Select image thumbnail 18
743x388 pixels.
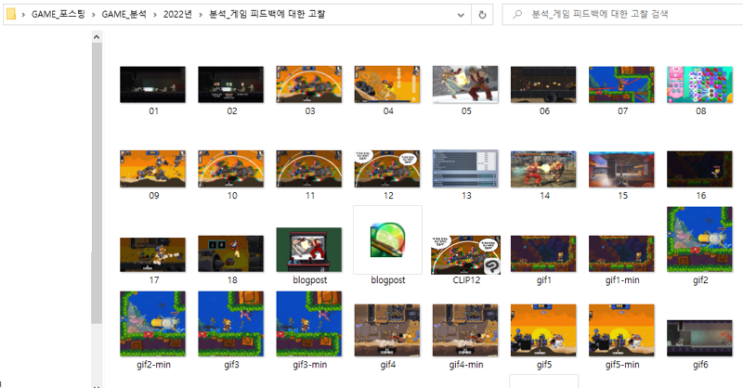click(231, 253)
